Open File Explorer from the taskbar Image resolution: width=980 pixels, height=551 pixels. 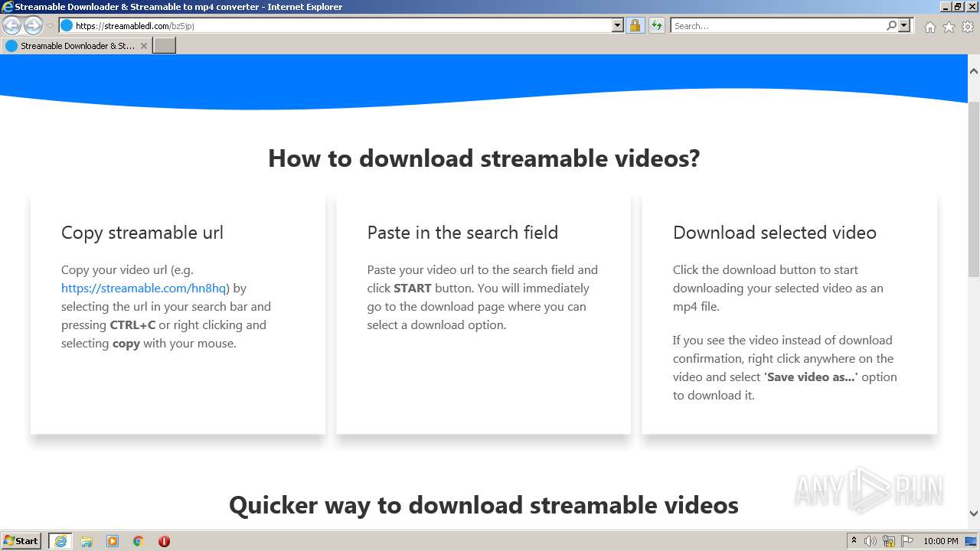coord(87,541)
